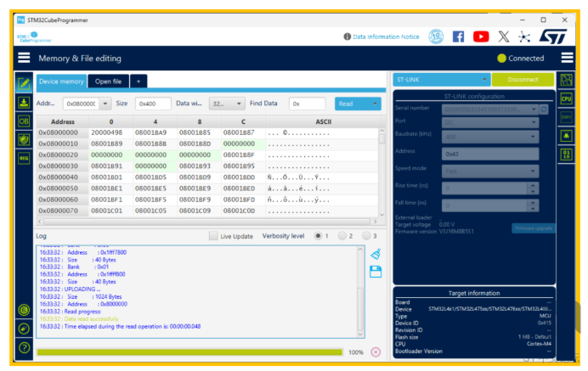
Task: Open the Speed mode dropdown
Action: click(x=490, y=171)
